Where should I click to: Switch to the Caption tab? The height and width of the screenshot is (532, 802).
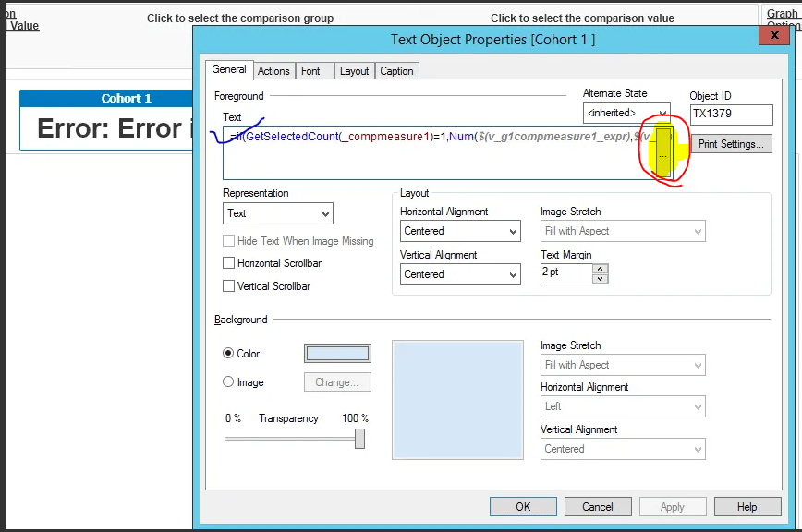pyautogui.click(x=396, y=70)
